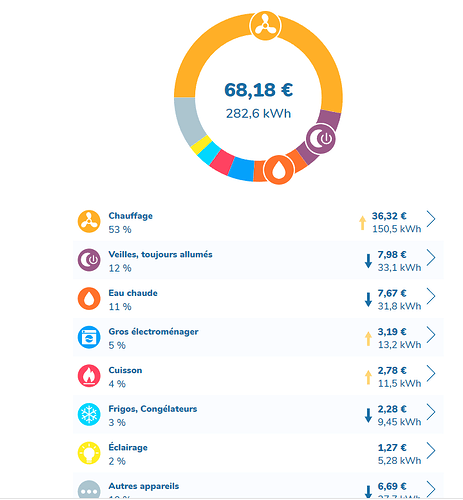
Task: Open the Veilles, toujours allumés label
Action: (x=160, y=255)
